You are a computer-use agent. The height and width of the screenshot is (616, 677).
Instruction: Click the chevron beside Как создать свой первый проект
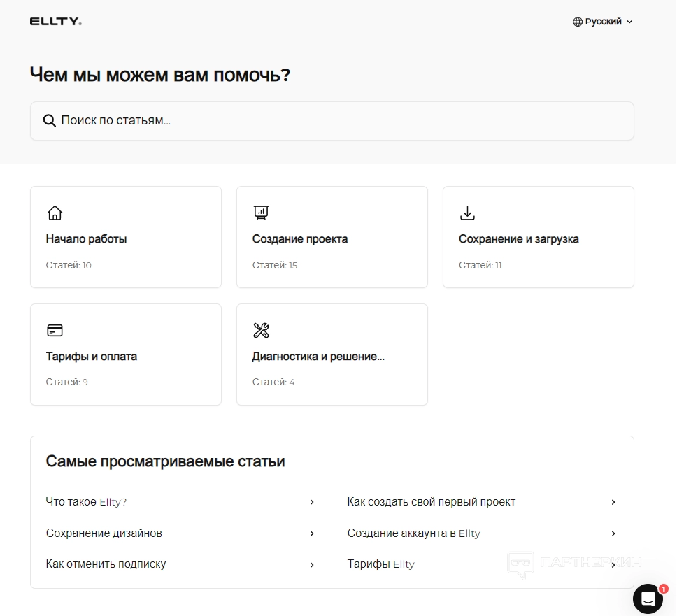(613, 502)
